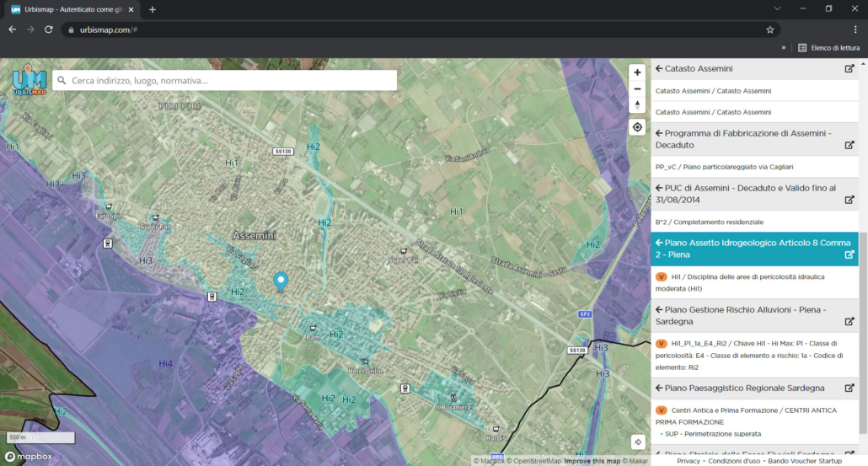868x466 pixels.
Task: Click the blue location marker pin
Action: pyautogui.click(x=281, y=281)
